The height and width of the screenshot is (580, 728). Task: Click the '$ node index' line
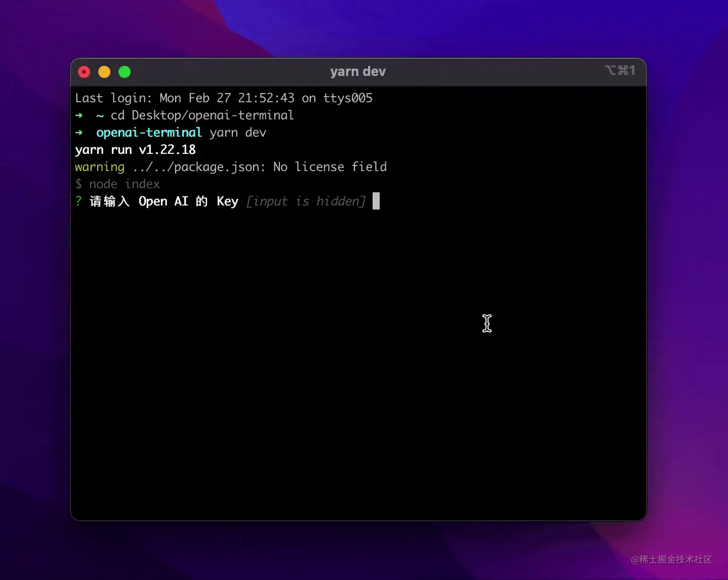pyautogui.click(x=117, y=184)
